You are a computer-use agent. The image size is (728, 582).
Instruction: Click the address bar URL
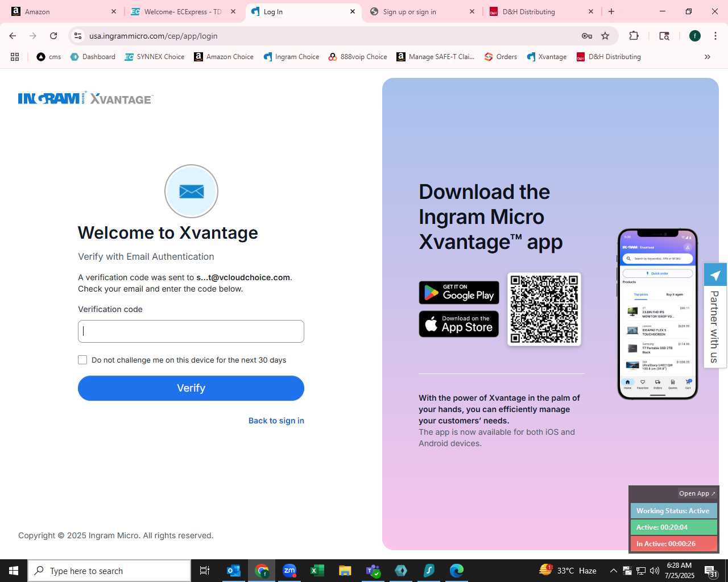tap(154, 36)
